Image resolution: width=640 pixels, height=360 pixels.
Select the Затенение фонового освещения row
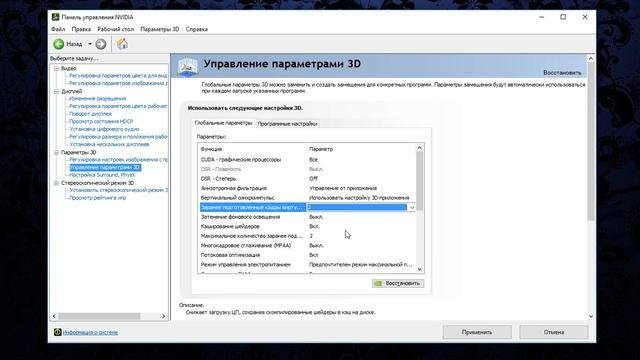pos(307,217)
